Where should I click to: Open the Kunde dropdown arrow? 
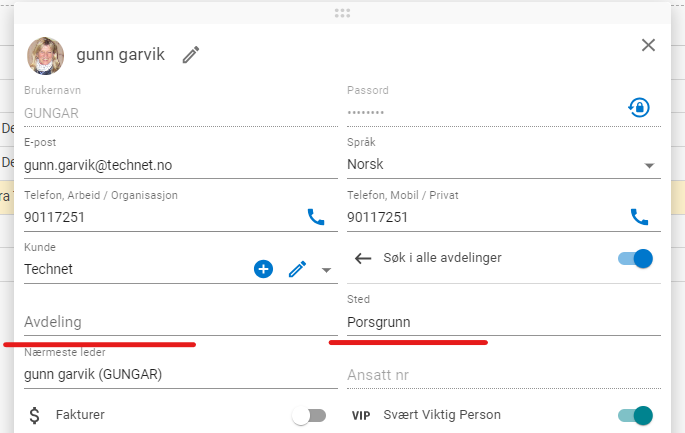tap(326, 269)
